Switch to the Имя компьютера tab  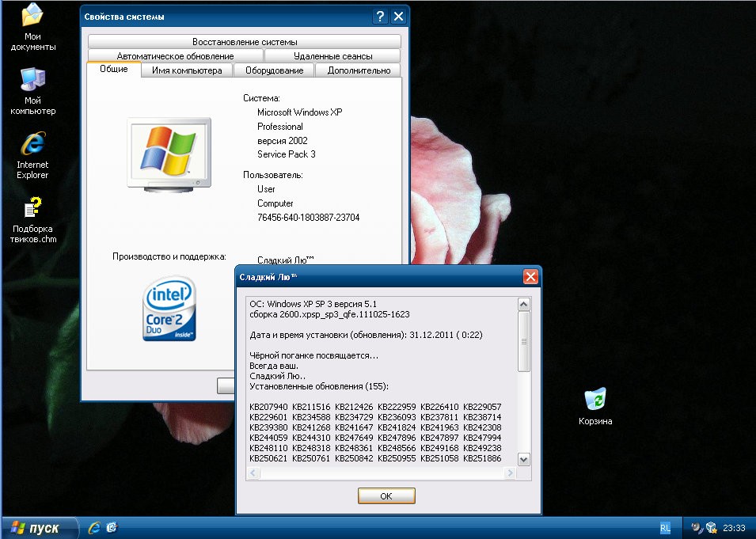[187, 70]
